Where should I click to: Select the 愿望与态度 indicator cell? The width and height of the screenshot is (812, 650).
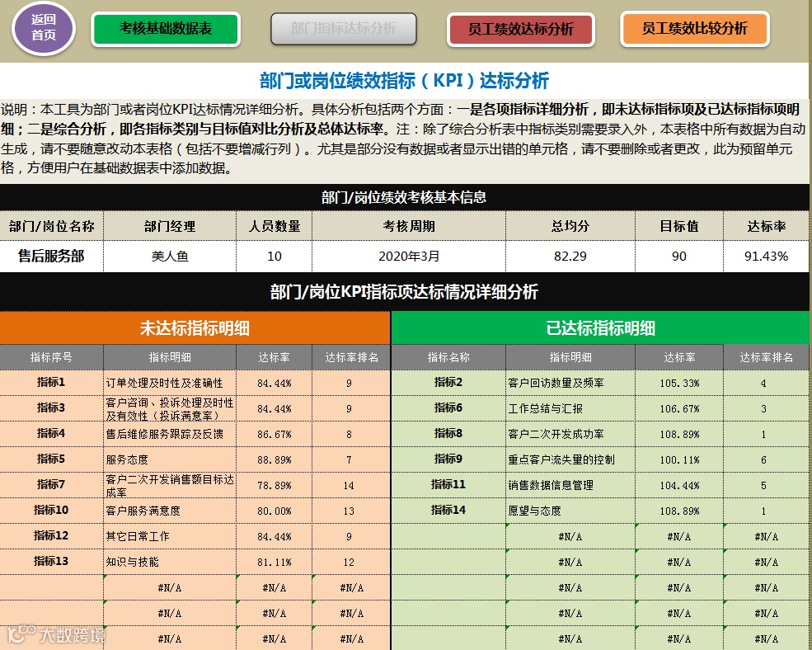[570, 511]
